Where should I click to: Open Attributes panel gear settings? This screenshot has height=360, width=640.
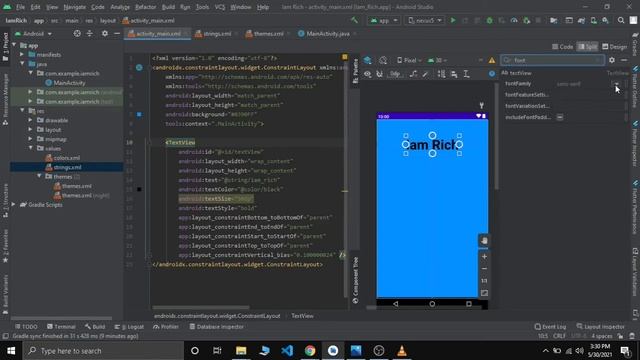(x=611, y=60)
